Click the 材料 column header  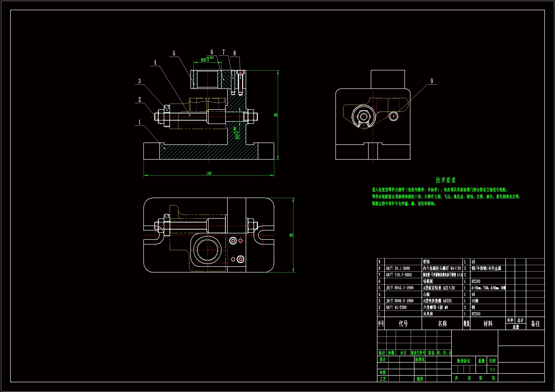[488, 324]
